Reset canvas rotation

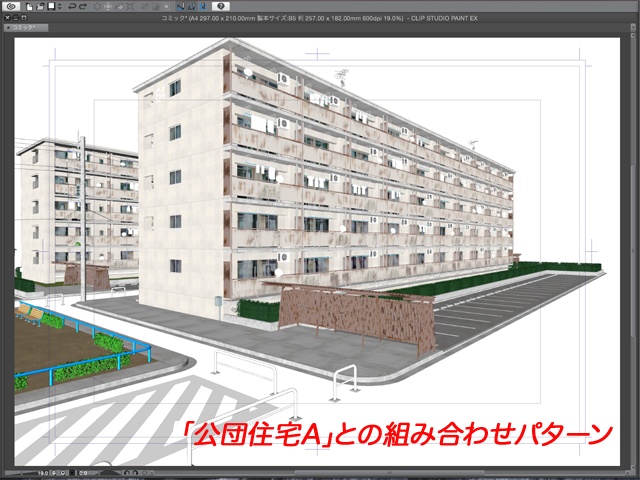click(x=145, y=473)
